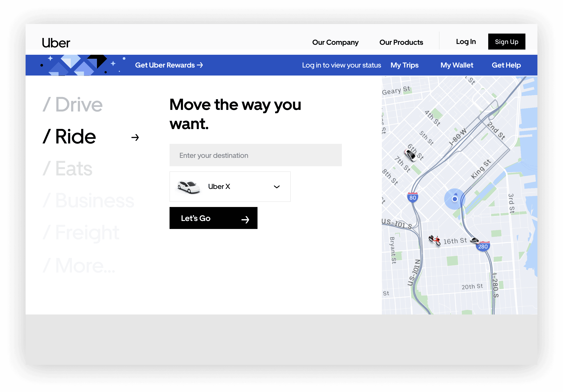Click the 20th St label on map
Viewport: 563px width, 392px height.
[x=472, y=287]
